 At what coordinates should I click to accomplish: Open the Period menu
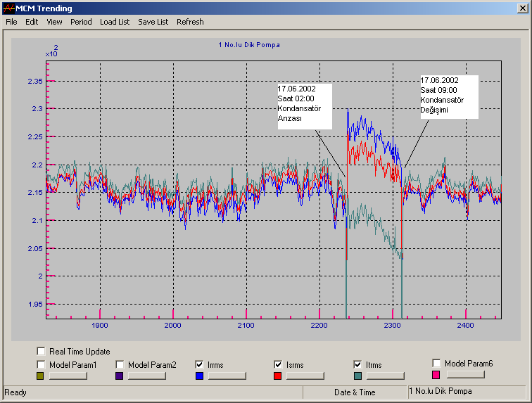81,22
